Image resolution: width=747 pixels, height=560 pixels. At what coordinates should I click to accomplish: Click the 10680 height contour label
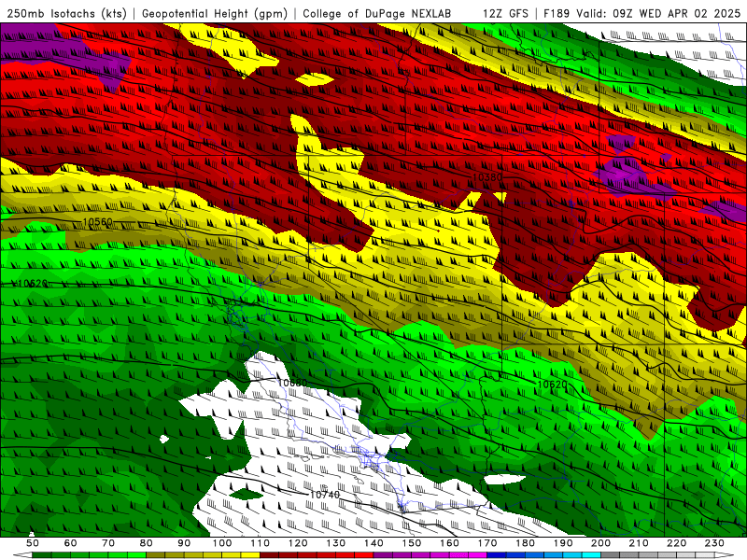(292, 383)
